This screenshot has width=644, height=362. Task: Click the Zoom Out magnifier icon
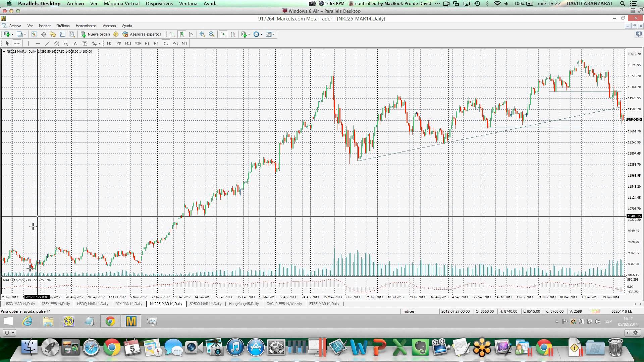tap(212, 34)
